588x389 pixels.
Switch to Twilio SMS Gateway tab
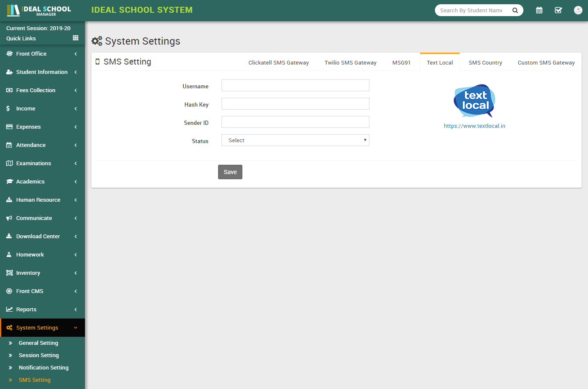coord(350,62)
